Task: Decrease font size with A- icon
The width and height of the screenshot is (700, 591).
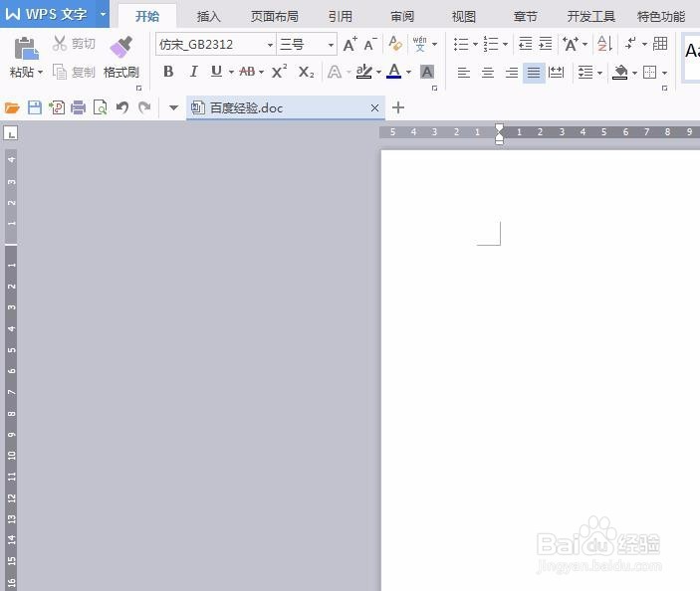Action: [x=370, y=44]
